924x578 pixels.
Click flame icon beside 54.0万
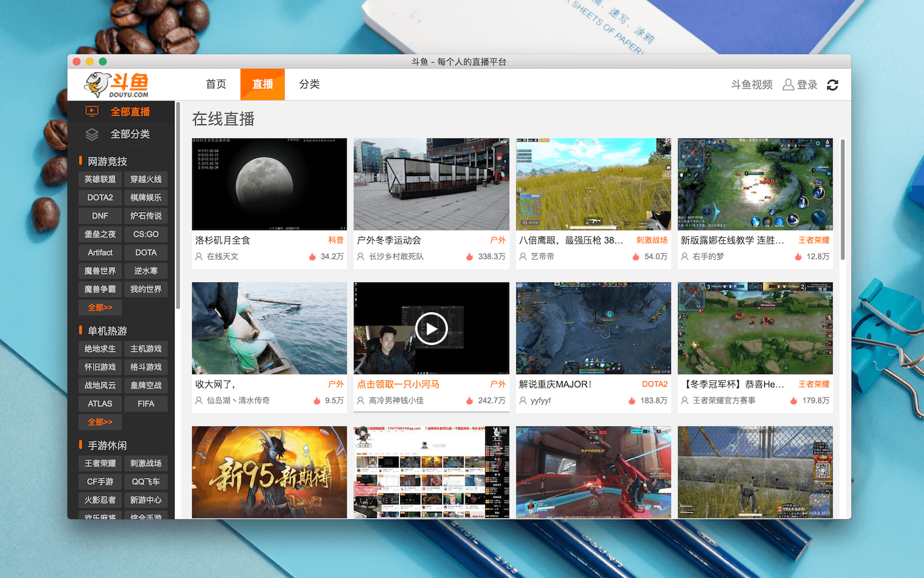pos(636,257)
